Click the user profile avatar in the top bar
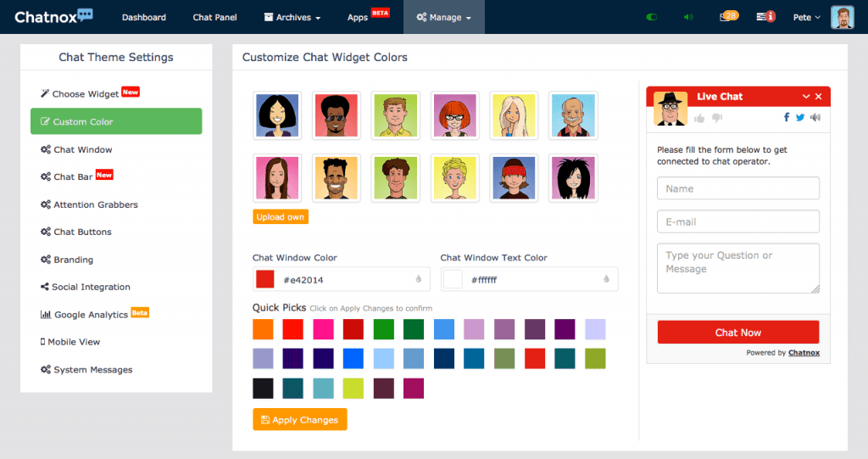Viewport: 868px width, 459px height. click(843, 17)
